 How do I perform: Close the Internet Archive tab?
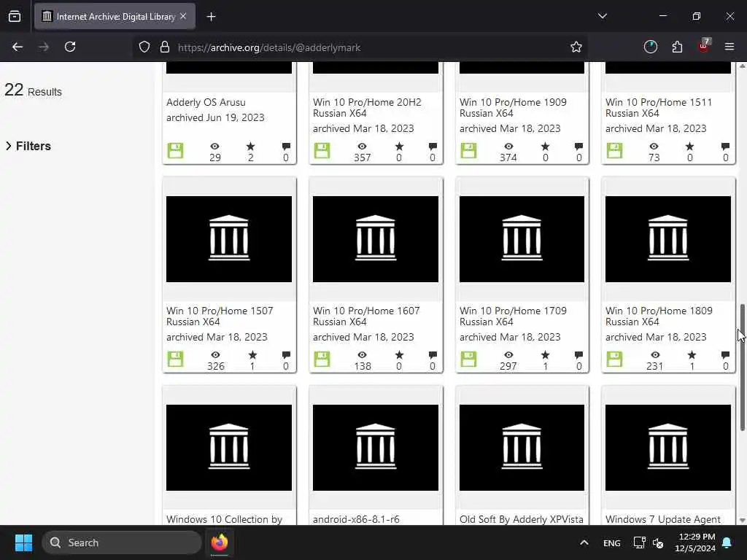[183, 16]
